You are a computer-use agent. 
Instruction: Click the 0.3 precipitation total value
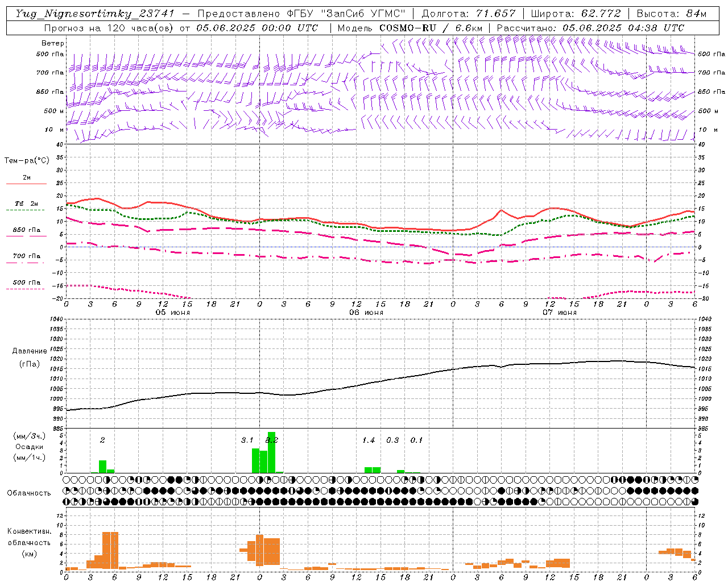[392, 440]
